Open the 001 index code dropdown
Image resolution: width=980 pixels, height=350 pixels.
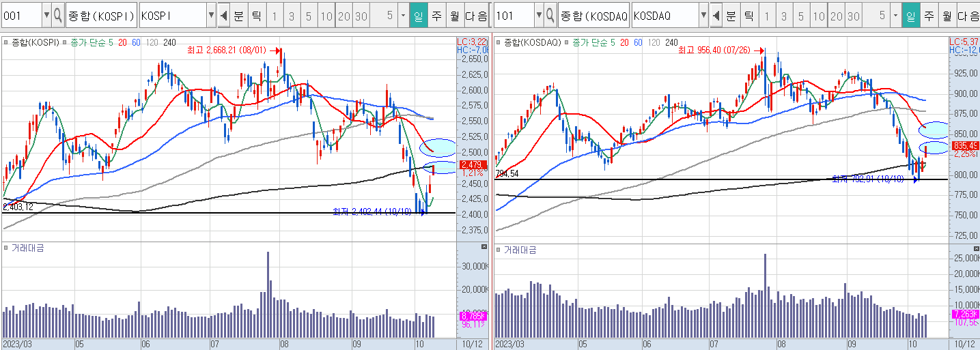(x=46, y=15)
